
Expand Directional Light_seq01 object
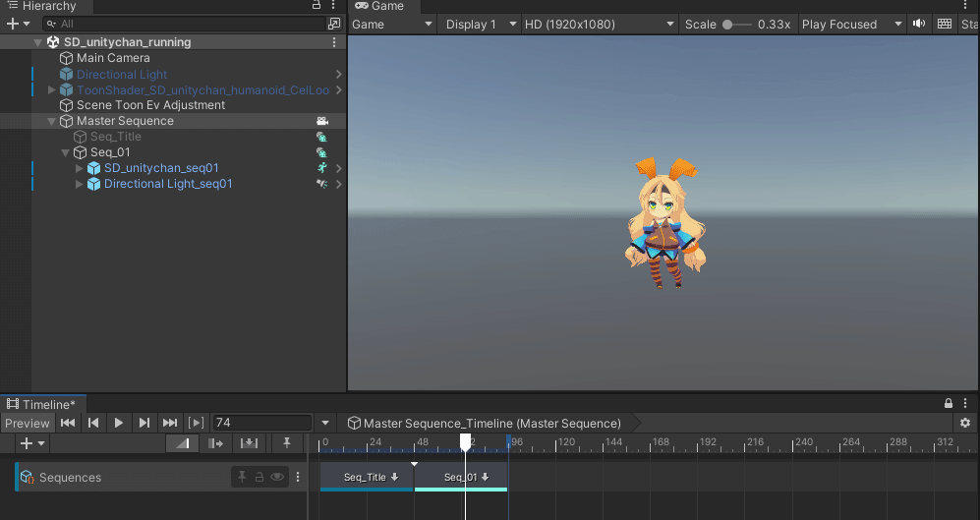[x=80, y=184]
